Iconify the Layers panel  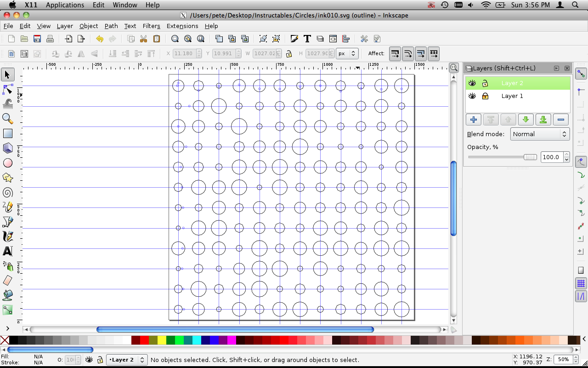pos(556,68)
